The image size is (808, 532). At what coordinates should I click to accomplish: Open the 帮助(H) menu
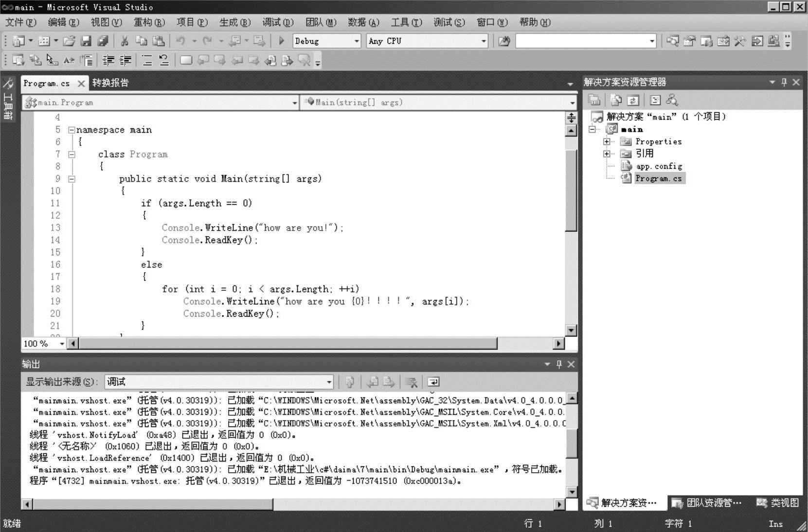coord(535,22)
